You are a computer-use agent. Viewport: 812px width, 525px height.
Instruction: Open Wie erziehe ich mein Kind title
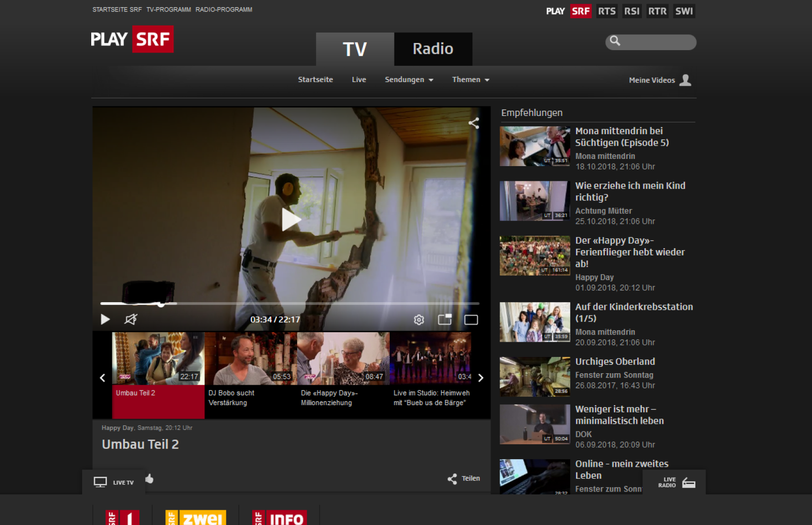pyautogui.click(x=630, y=191)
